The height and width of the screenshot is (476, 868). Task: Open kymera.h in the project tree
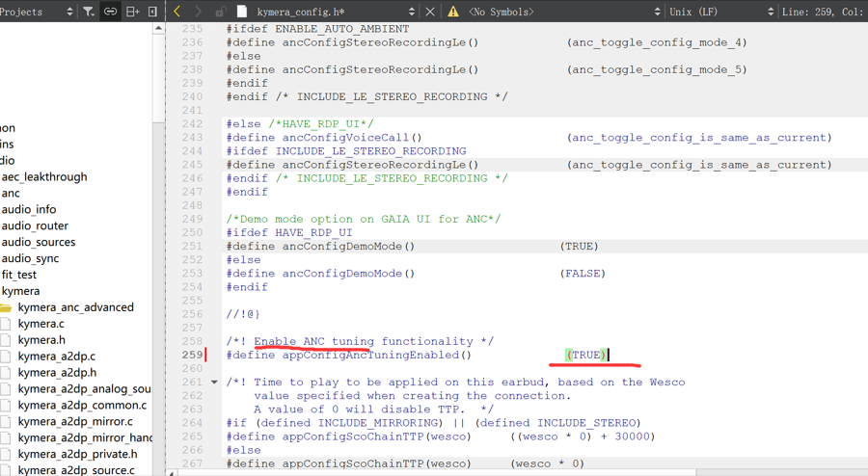41,340
